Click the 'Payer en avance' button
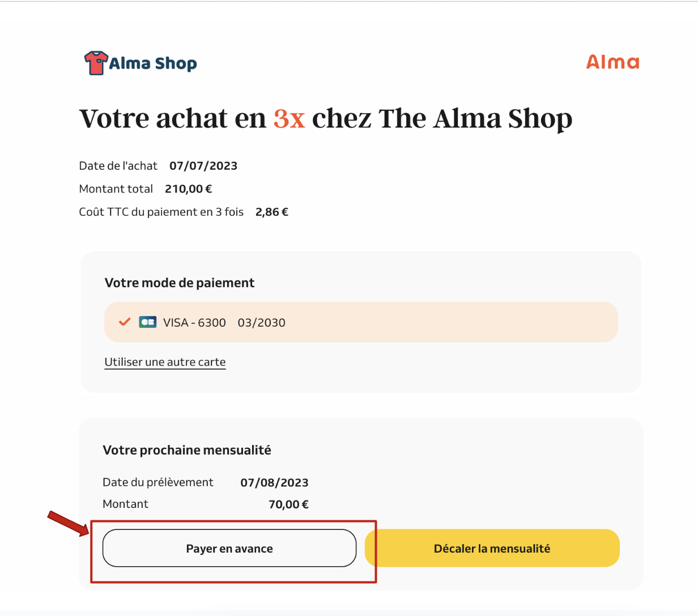698x616 pixels. pyautogui.click(x=229, y=548)
